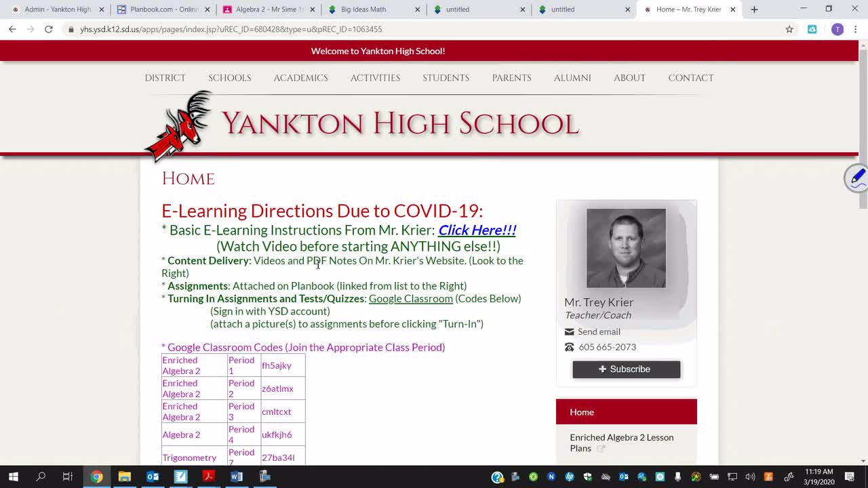868x488 pixels.
Task: Open the ACADEMICS dropdown menu
Action: (300, 77)
